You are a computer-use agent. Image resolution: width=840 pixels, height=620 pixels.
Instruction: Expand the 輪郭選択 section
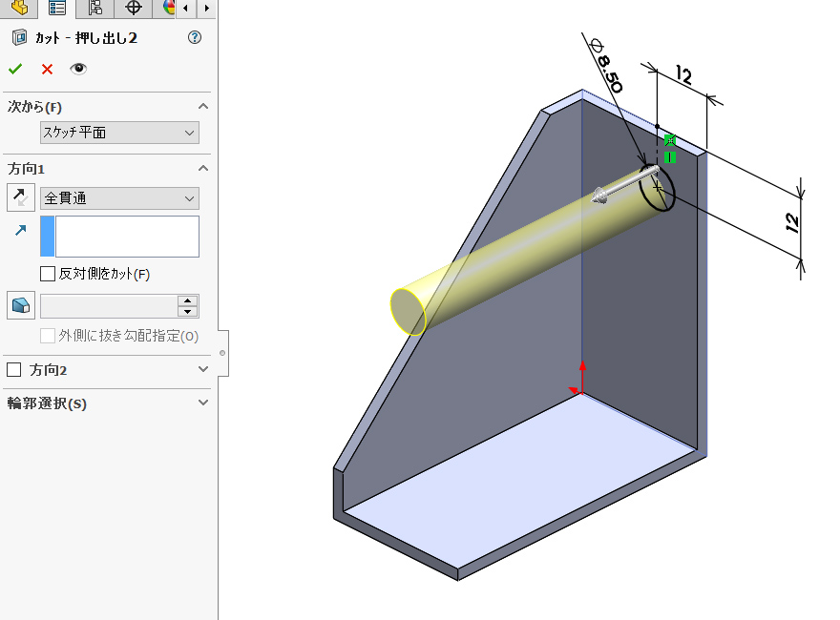(x=202, y=403)
